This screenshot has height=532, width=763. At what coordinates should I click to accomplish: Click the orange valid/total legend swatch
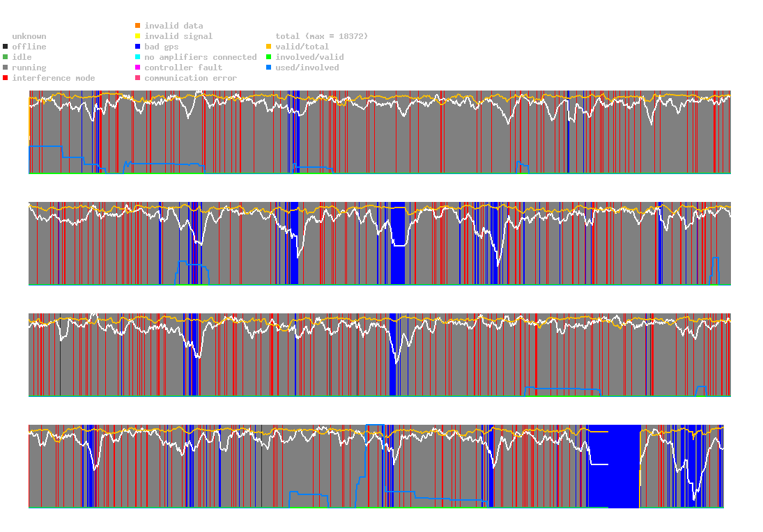(268, 47)
